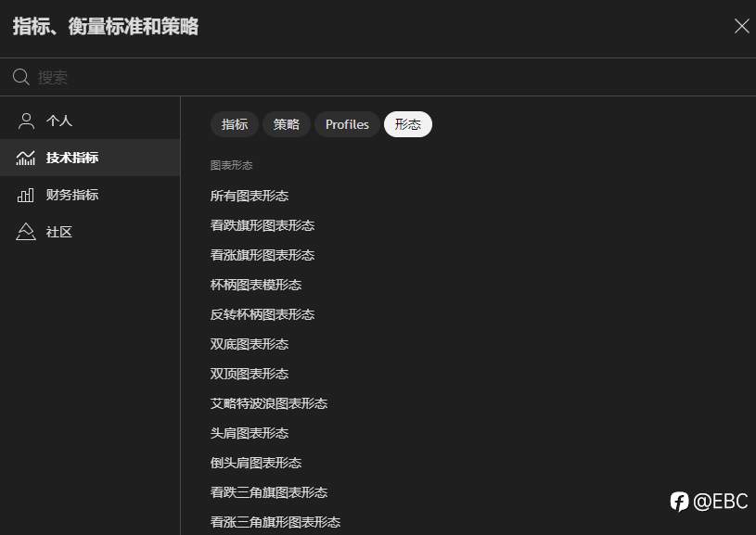The width and height of the screenshot is (756, 535).
Task: Select 财务指标 in the sidebar
Action: tap(90, 195)
